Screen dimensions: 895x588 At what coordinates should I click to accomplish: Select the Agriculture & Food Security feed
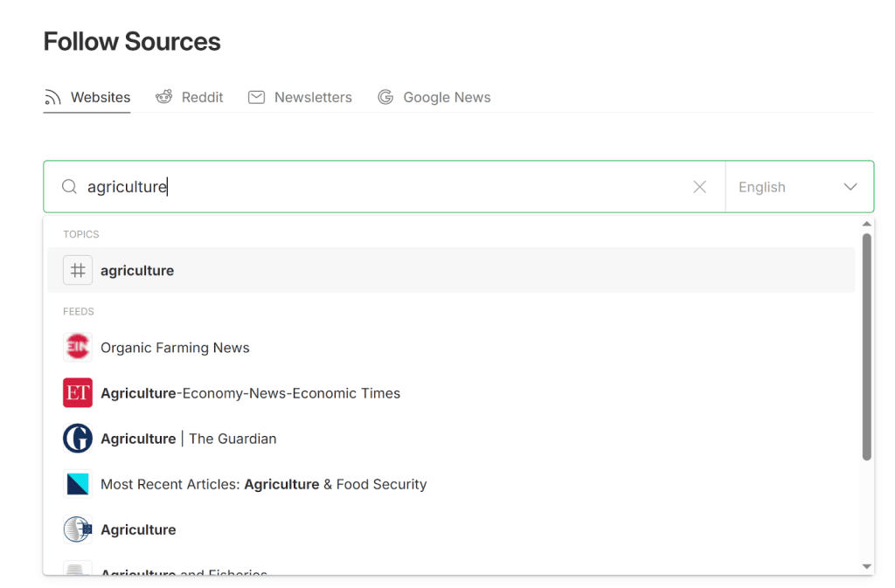tap(263, 483)
